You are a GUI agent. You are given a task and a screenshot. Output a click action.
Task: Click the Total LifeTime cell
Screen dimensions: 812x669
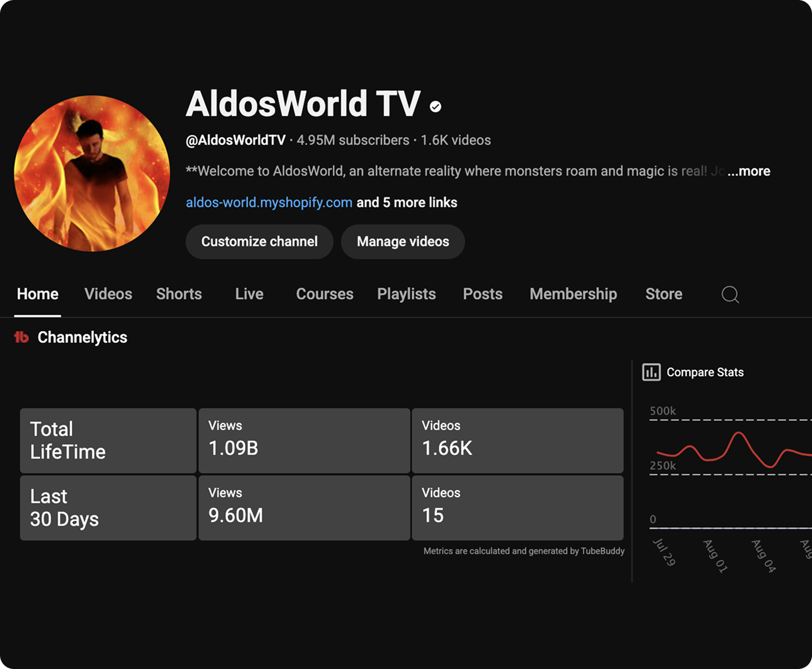108,440
